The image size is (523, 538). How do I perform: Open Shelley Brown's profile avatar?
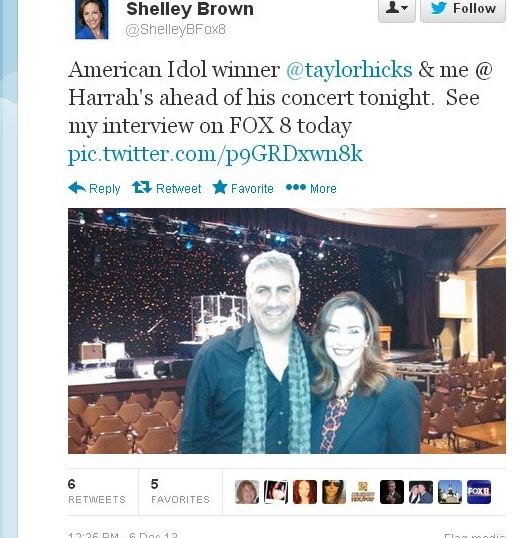coord(92,19)
